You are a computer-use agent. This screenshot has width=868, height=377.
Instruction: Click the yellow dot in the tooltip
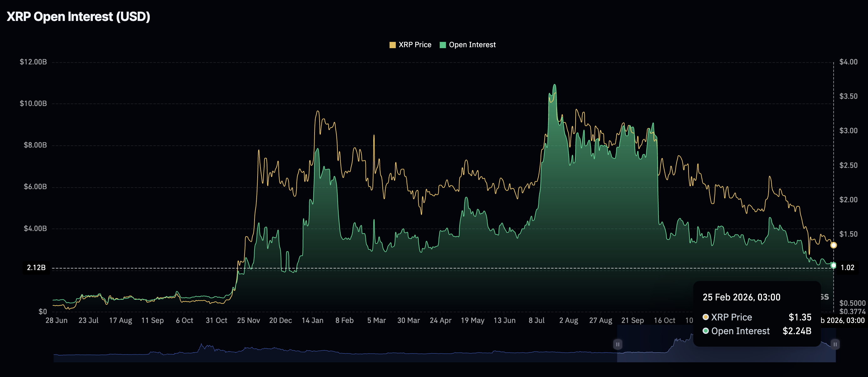coord(705,317)
